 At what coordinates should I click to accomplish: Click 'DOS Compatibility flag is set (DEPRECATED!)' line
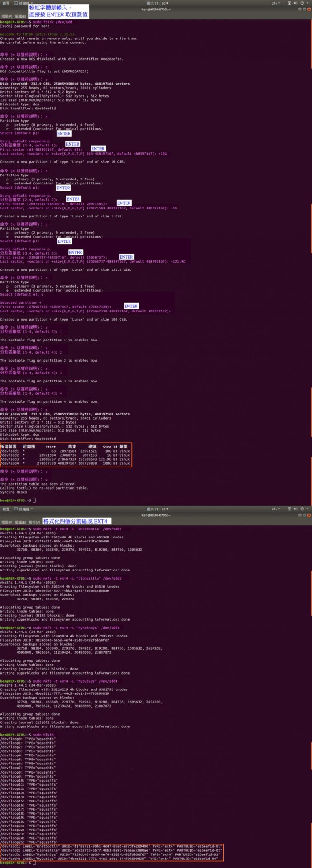44,71
